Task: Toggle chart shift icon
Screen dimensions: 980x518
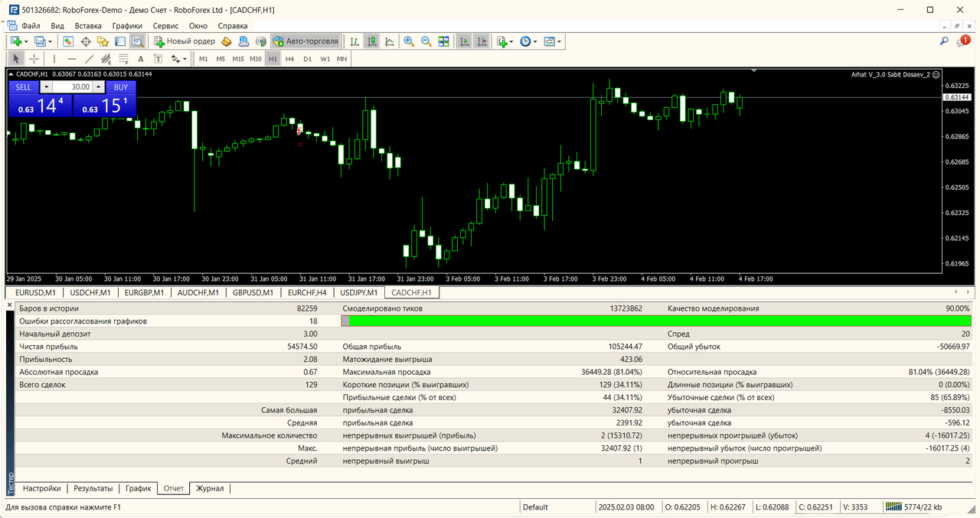Action: click(482, 41)
